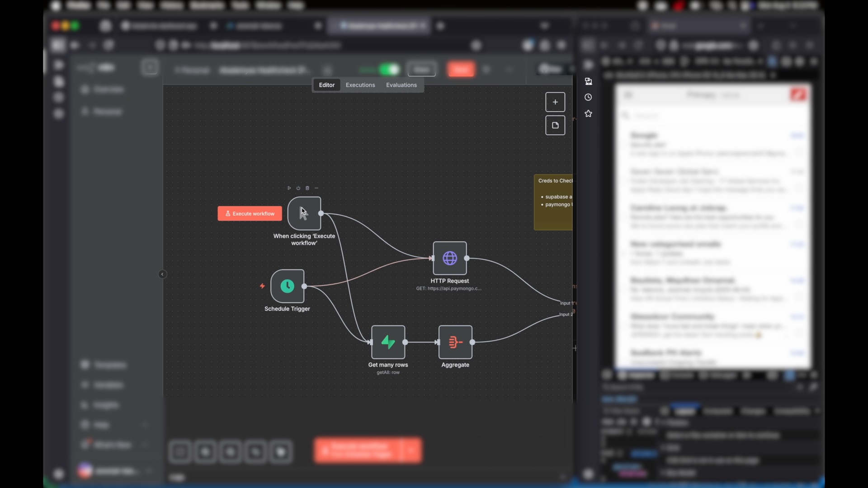This screenshot has width=868, height=488.
Task: Click the HTTP Request node's output handle
Action: pyautogui.click(x=467, y=258)
